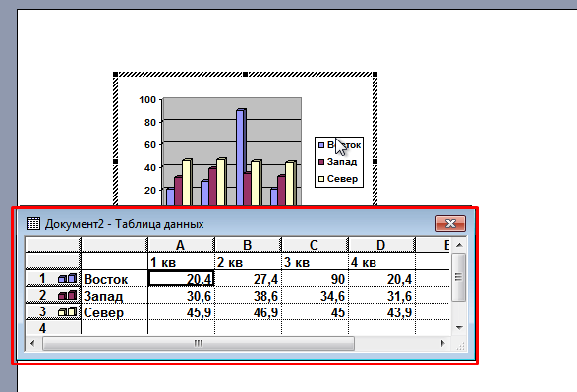577x392 pixels.
Task: Click the datasheet table icon in title bar
Action: pyautogui.click(x=33, y=224)
